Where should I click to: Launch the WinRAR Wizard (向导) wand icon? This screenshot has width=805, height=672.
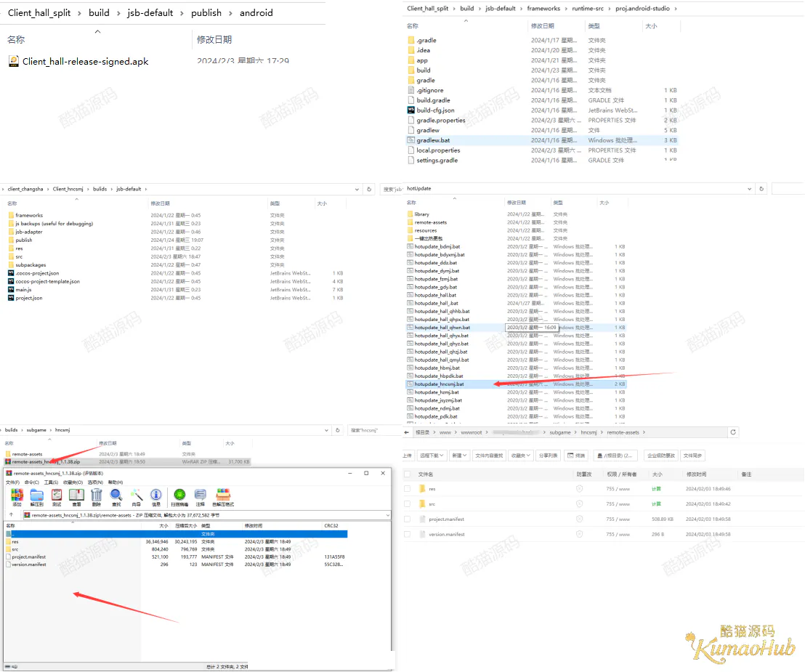(x=136, y=496)
